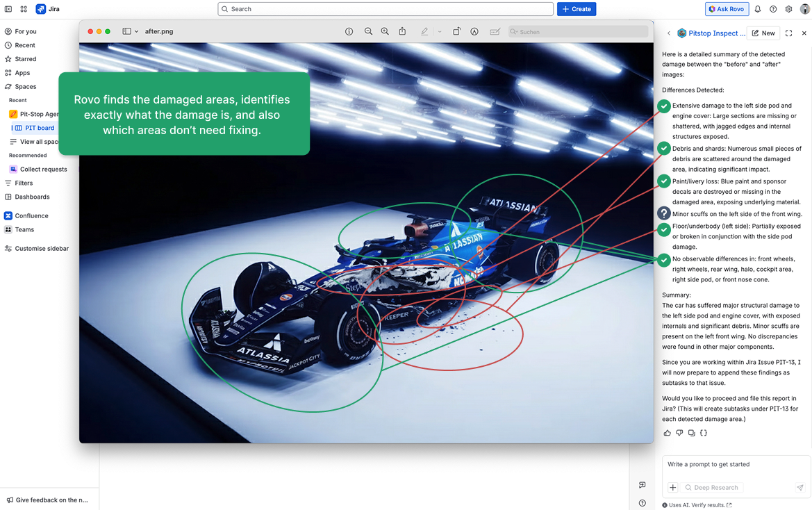Click the bottom help circle icon
Image resolution: width=812 pixels, height=510 pixels.
tap(642, 503)
